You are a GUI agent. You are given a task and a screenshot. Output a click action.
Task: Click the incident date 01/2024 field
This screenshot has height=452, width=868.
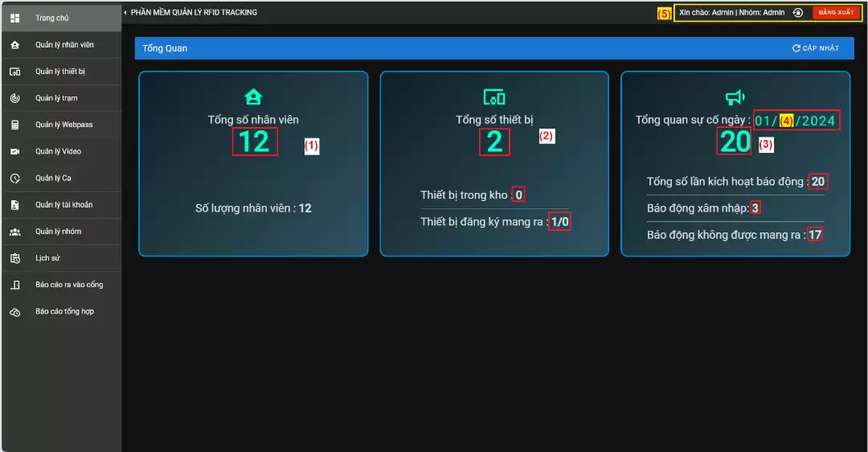796,121
